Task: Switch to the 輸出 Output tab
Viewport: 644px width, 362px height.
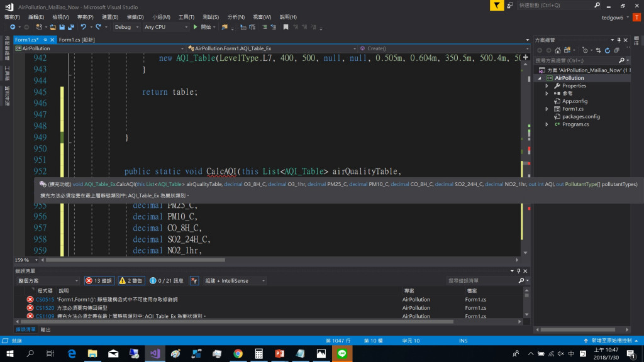Action: point(45,329)
